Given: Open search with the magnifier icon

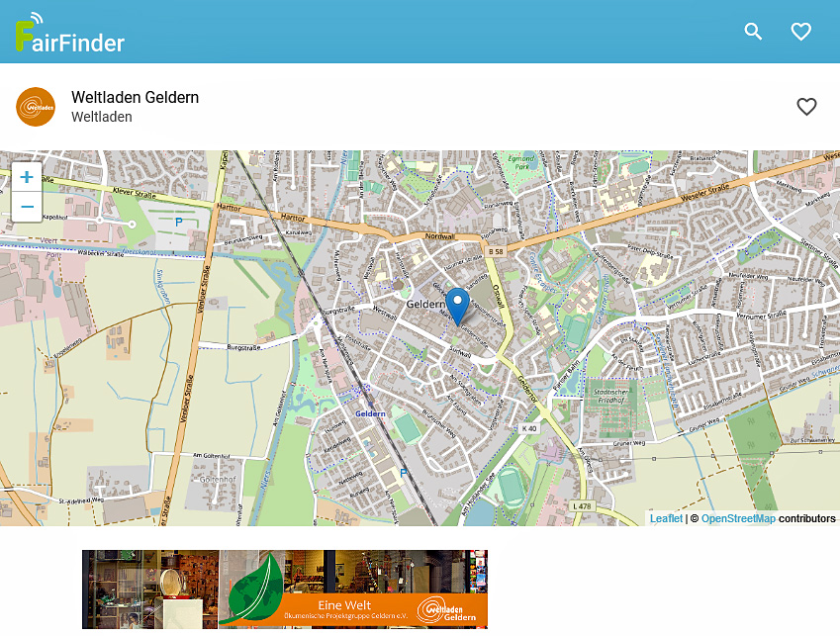Looking at the screenshot, I should point(753,32).
